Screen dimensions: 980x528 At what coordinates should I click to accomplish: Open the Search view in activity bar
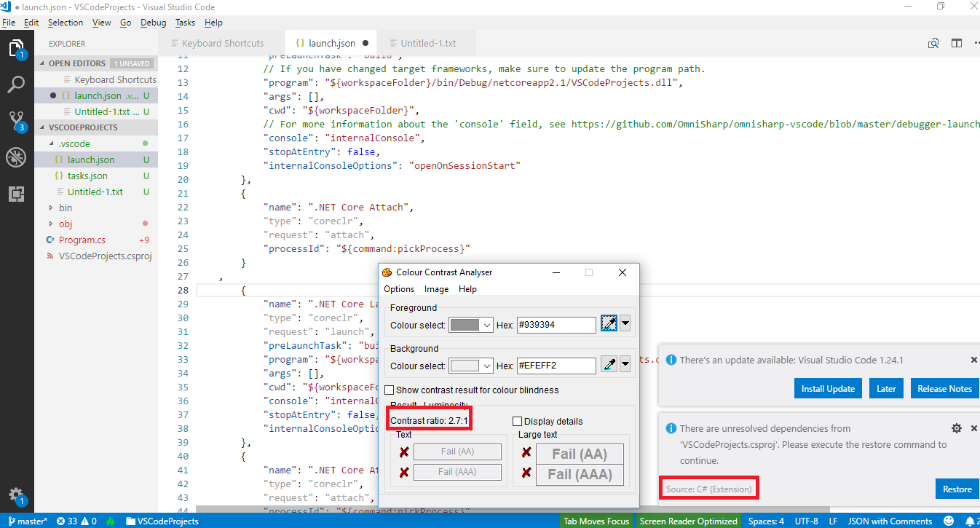click(16, 85)
